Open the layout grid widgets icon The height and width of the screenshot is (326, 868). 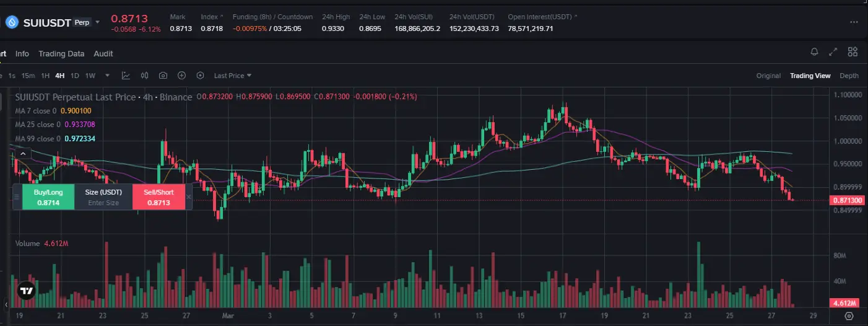[x=853, y=52]
